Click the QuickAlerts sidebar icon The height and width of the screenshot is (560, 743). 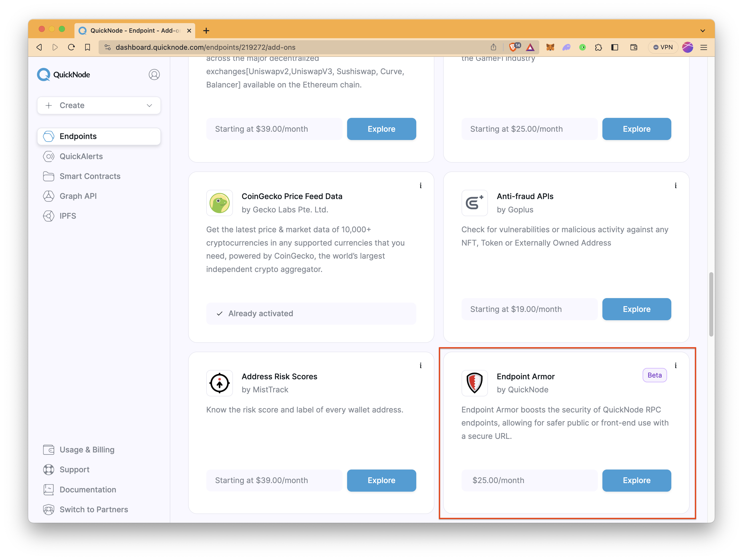tap(49, 156)
